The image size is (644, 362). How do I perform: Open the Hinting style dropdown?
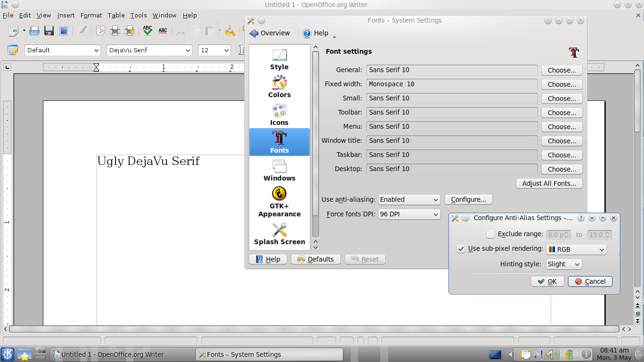coord(564,264)
